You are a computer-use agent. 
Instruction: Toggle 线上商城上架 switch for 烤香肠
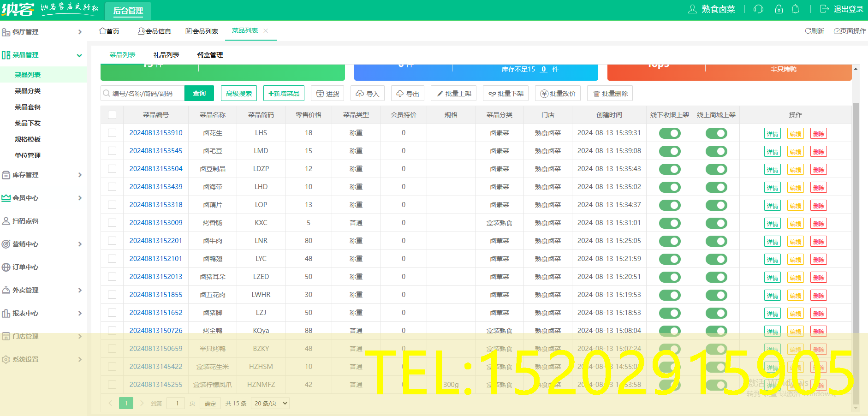tap(716, 223)
